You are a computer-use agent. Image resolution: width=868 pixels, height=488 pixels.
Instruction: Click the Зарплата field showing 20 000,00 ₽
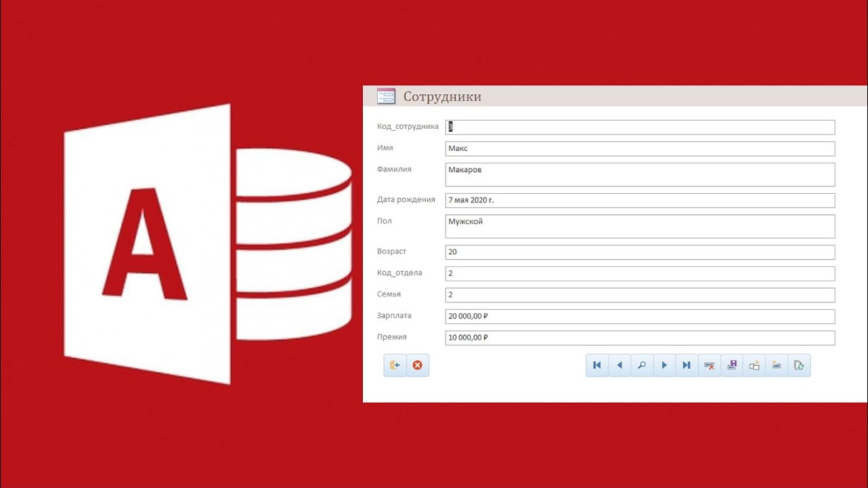click(x=640, y=317)
